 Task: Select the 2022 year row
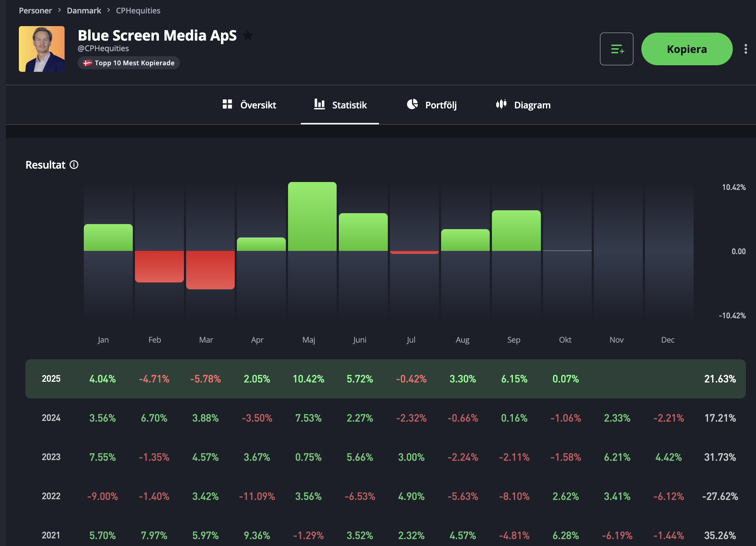[x=51, y=496]
